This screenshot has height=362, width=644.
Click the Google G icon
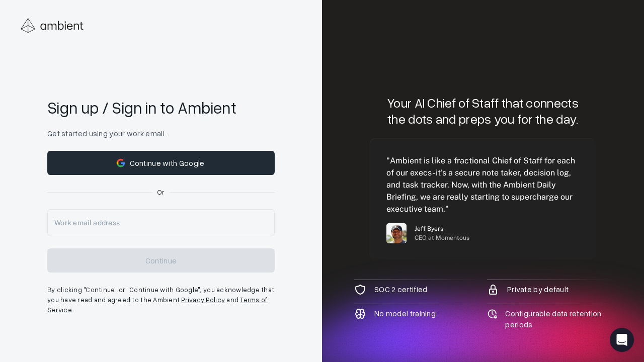(x=121, y=163)
